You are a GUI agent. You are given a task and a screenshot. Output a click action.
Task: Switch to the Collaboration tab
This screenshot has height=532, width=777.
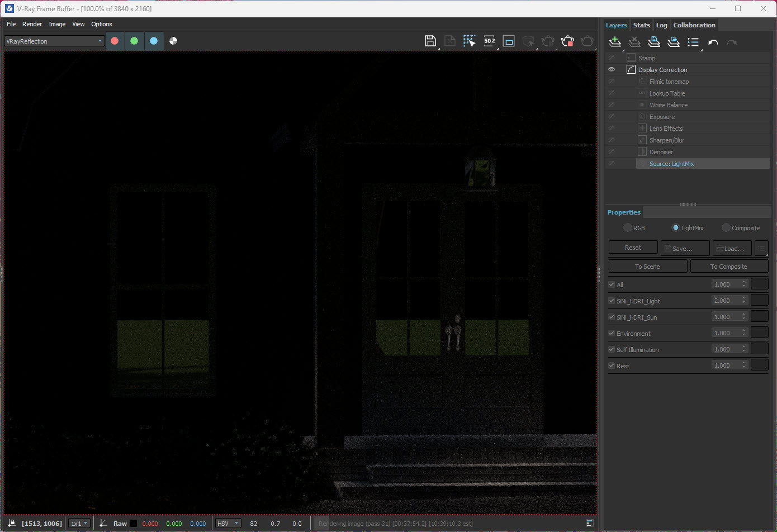(x=694, y=25)
